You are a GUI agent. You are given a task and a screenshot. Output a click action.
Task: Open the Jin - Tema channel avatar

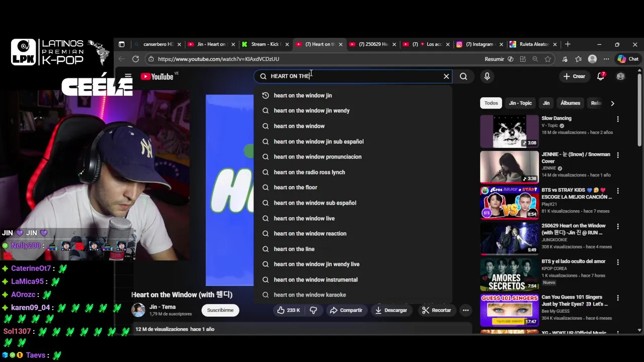[x=138, y=310]
